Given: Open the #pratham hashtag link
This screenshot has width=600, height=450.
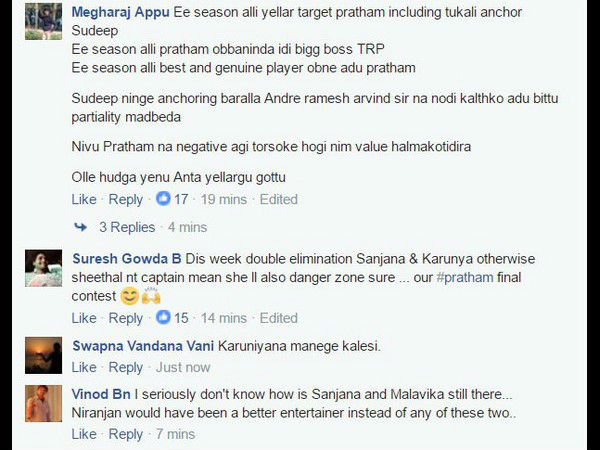Looking at the screenshot, I should pos(464,277).
